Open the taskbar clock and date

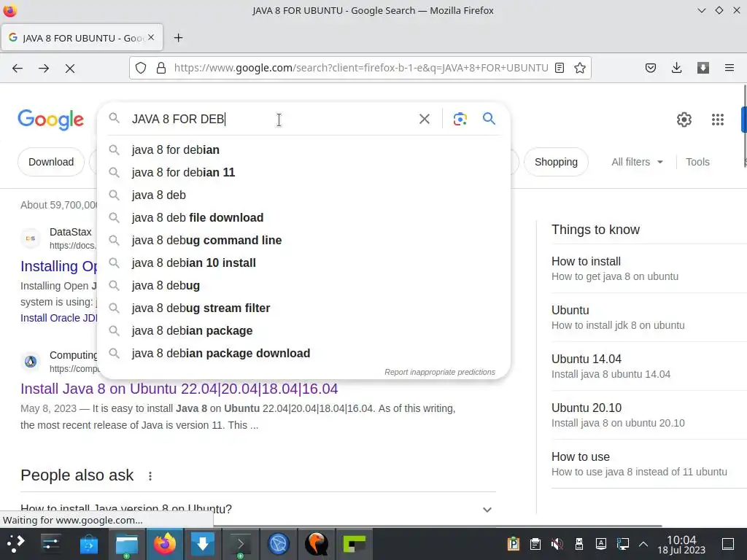click(x=681, y=544)
